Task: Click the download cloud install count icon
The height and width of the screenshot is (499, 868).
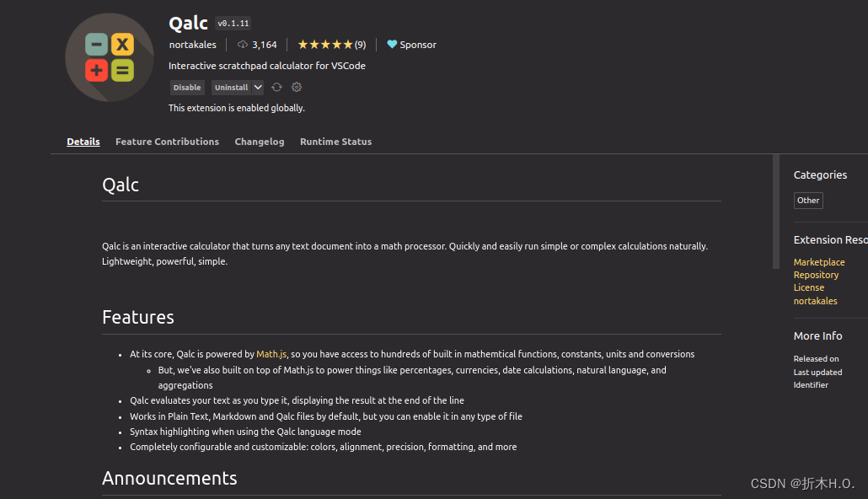Action: 243,45
